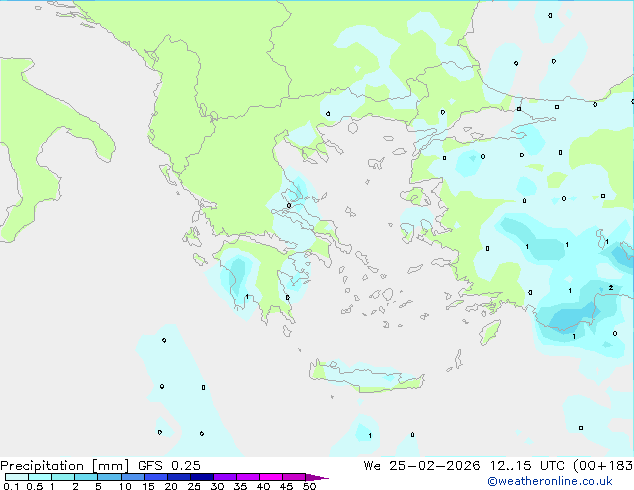The image size is (634, 490).
Task: Click the '12..15 UTC' time text
Action: coord(527,466)
